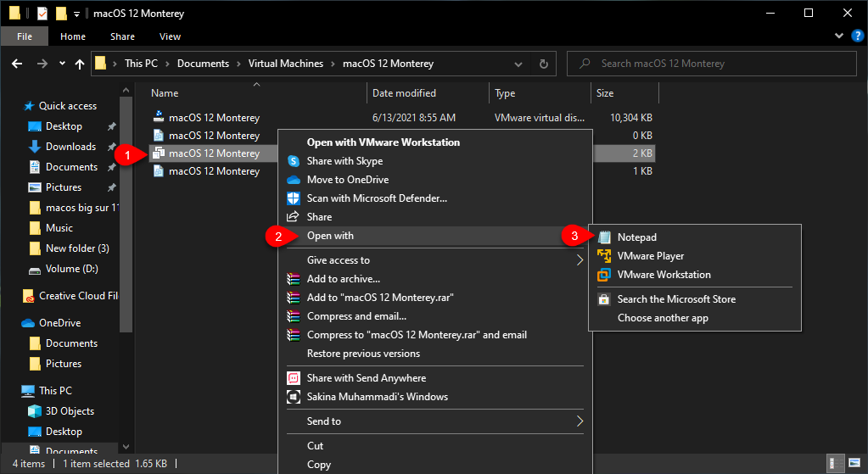
Task: Click the Forward arrow in the navigation bar
Action: (x=42, y=64)
